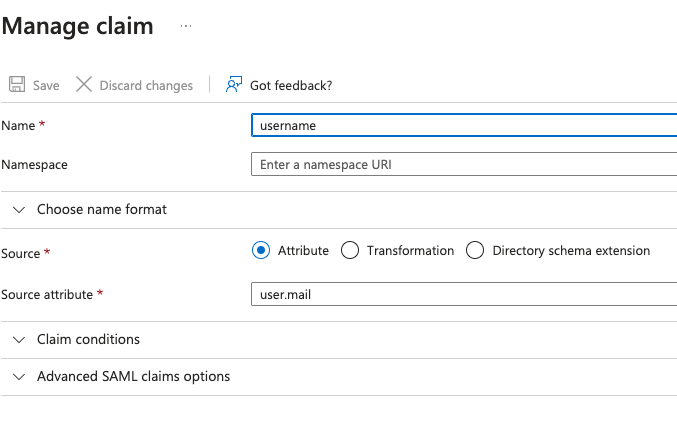Viewport: 677px width, 437px height.
Task: Expand the Claim conditions chevron
Action: click(x=19, y=340)
